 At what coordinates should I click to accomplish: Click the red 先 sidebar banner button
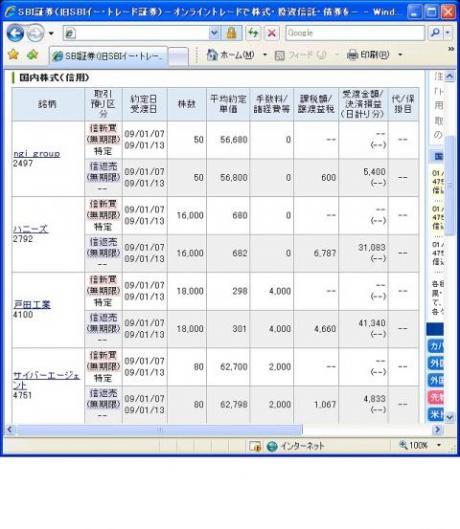[x=436, y=397]
